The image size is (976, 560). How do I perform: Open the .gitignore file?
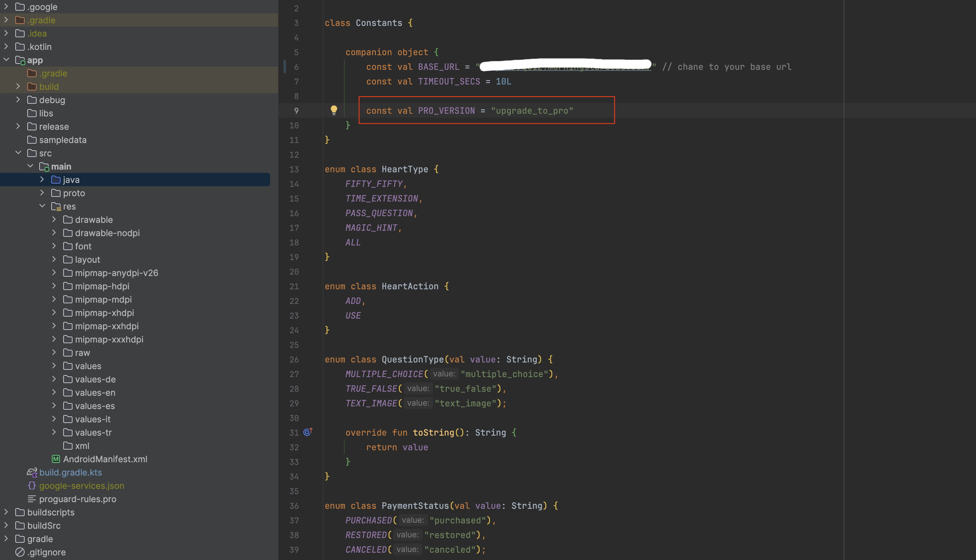coord(47,552)
